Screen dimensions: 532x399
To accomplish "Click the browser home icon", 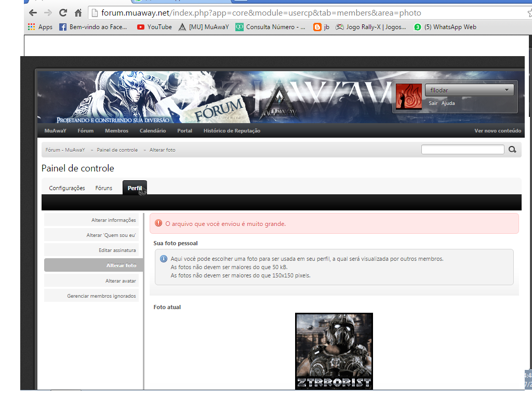I will (x=78, y=13).
